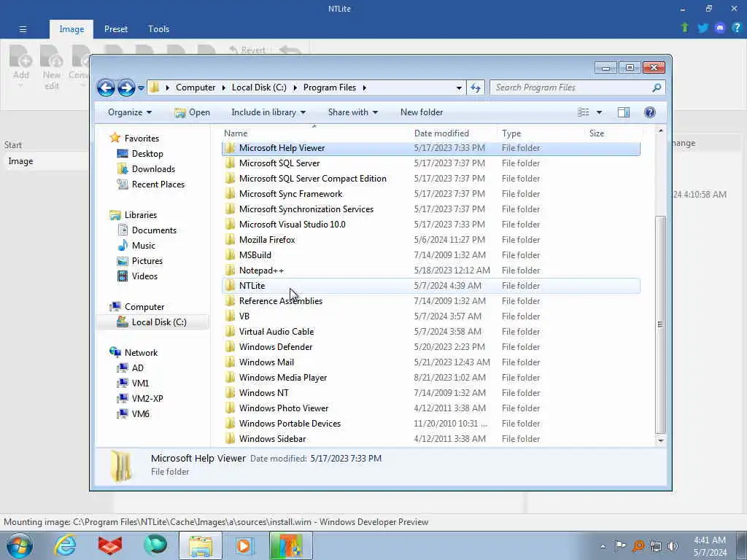This screenshot has width=747, height=560.
Task: Select the NTLite folder icon
Action: pos(230,286)
